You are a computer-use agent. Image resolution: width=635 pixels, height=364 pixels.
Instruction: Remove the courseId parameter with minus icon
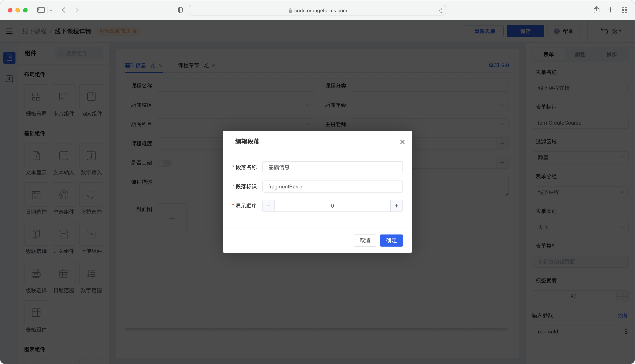click(x=626, y=332)
